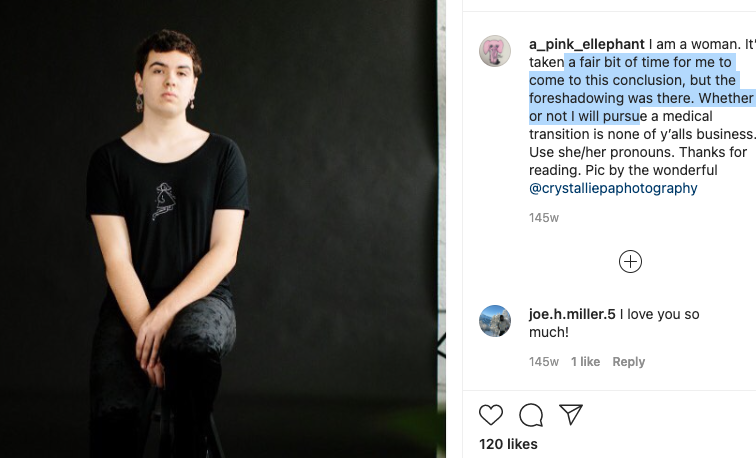Share the post via paper plane icon

pos(571,414)
